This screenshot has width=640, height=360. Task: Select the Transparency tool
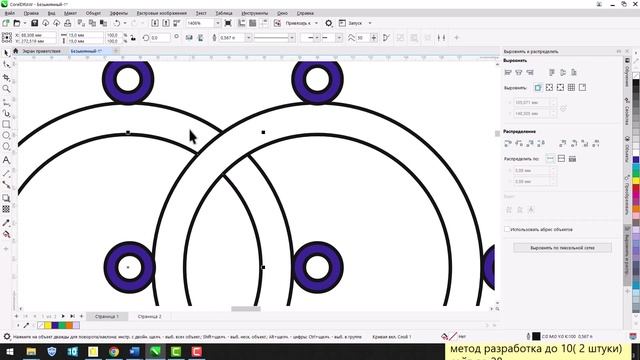[6, 209]
